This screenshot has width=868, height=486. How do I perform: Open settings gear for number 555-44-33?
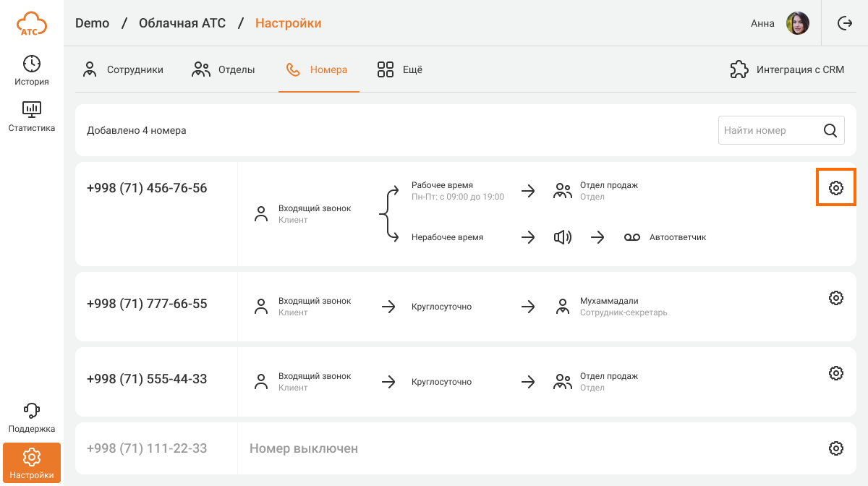point(836,373)
